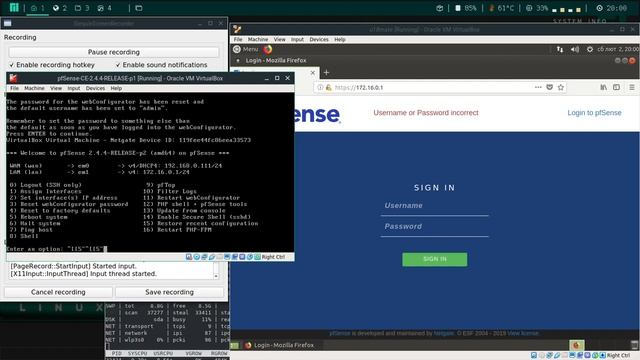Click the pfSense logo on login page

point(317,114)
